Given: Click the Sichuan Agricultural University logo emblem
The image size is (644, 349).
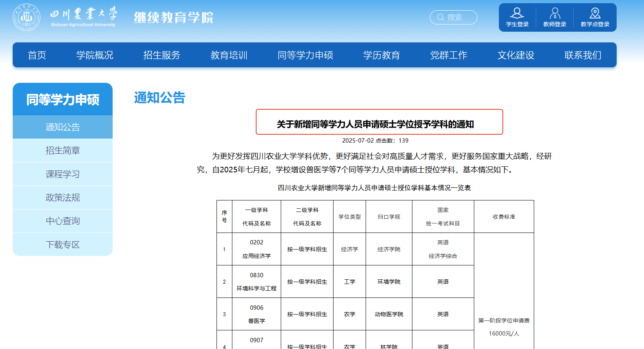Looking at the screenshot, I should click(27, 17).
